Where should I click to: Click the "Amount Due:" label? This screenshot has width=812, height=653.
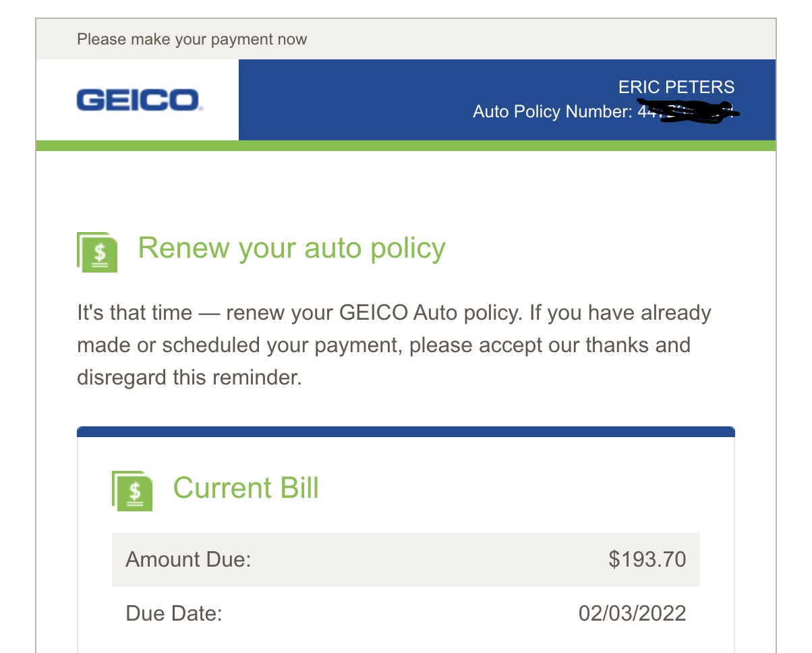coord(188,559)
